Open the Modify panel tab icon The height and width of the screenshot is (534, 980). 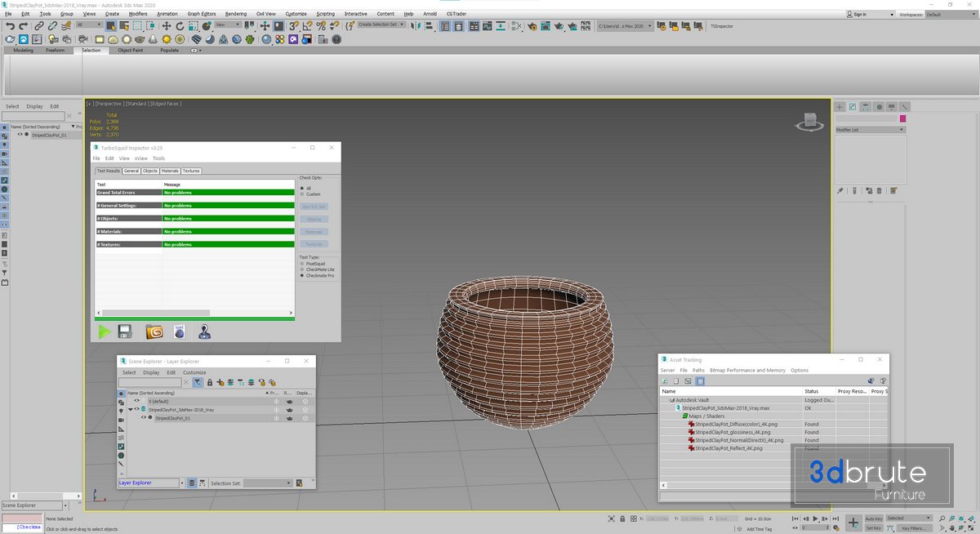(852, 107)
